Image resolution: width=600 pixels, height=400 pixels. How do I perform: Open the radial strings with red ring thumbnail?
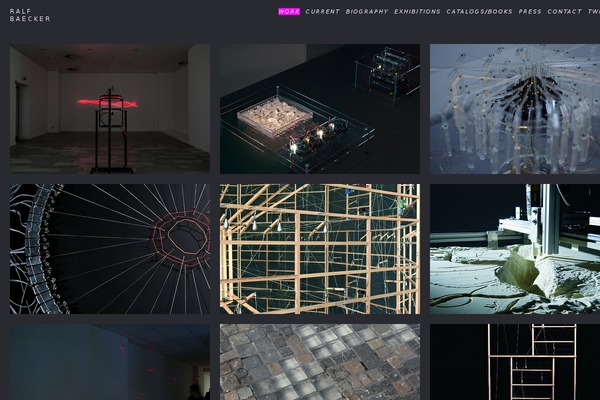click(x=110, y=249)
